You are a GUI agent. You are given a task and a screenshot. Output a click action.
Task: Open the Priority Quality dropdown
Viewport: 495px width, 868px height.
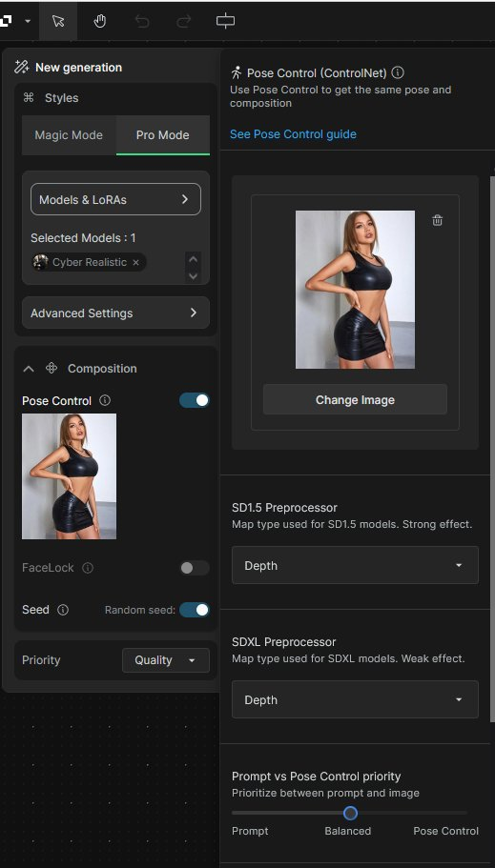tap(166, 660)
